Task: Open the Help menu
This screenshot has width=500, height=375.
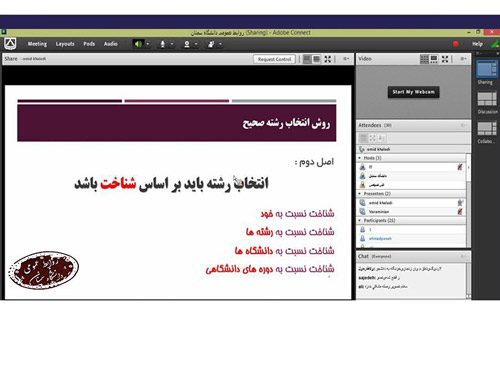Action: point(477,44)
